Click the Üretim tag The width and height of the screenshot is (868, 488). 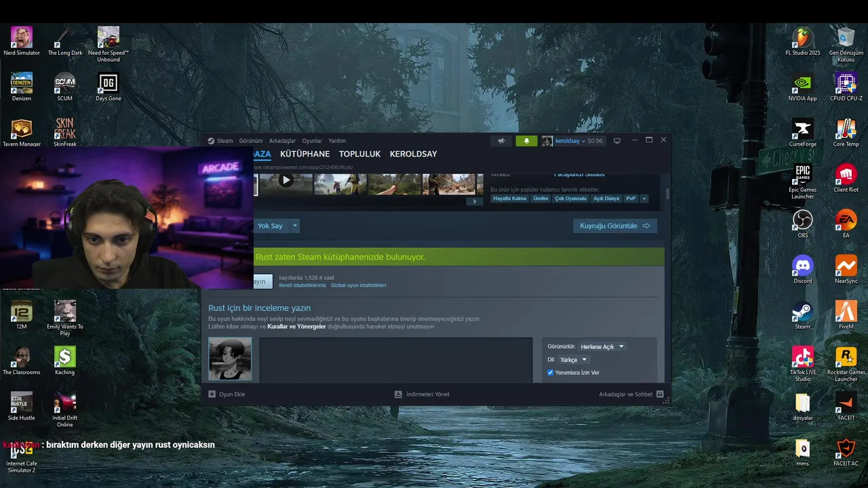point(540,199)
